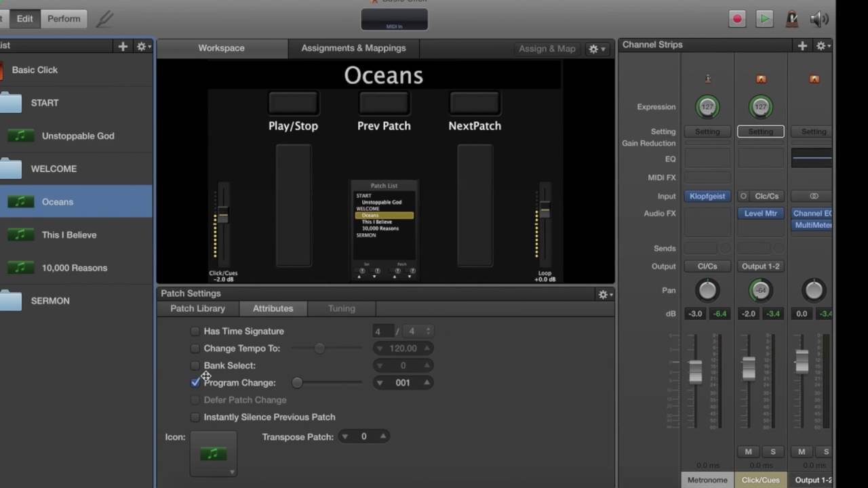Screen dimensions: 868x488
Task: Open the Assignments & Mappings tab
Action: [x=353, y=48]
